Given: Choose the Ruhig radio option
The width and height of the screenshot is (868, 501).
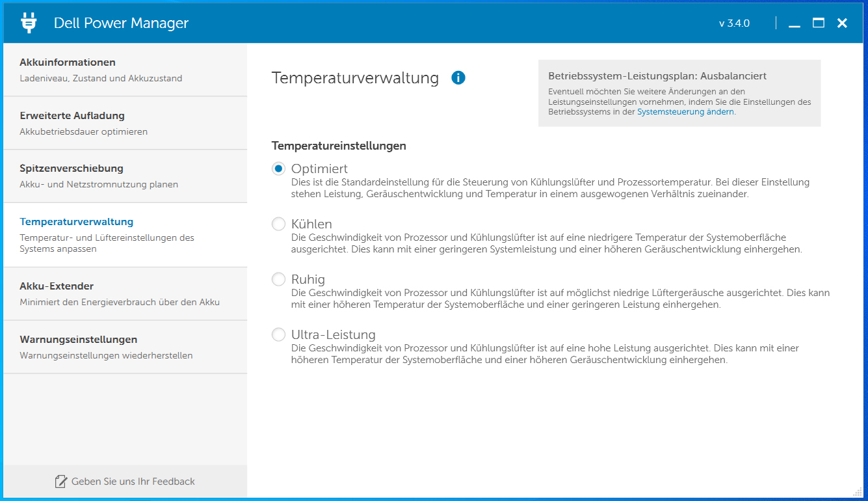Looking at the screenshot, I should [x=279, y=280].
